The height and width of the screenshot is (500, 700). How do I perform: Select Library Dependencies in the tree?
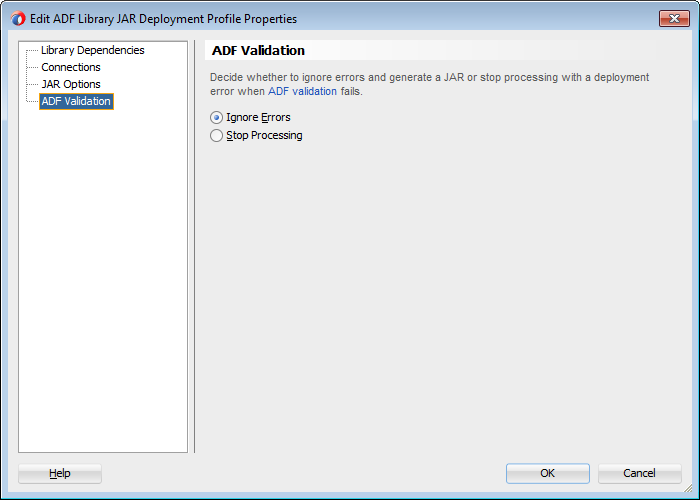(92, 50)
